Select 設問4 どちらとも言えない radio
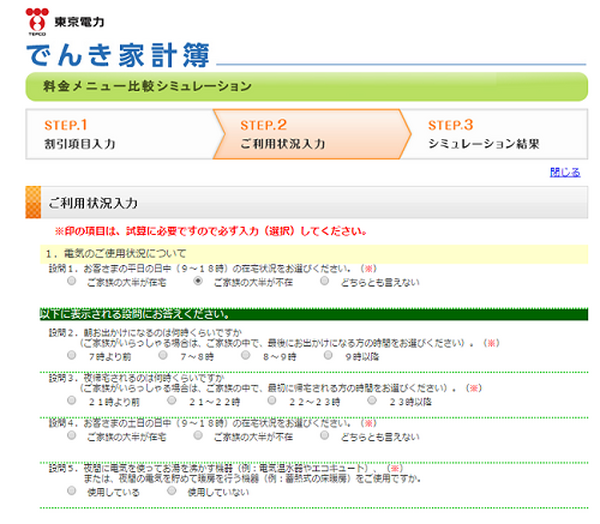 pyautogui.click(x=324, y=435)
